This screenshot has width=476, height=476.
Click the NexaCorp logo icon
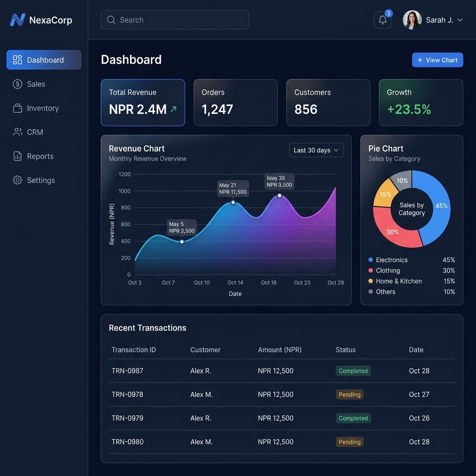point(18,20)
